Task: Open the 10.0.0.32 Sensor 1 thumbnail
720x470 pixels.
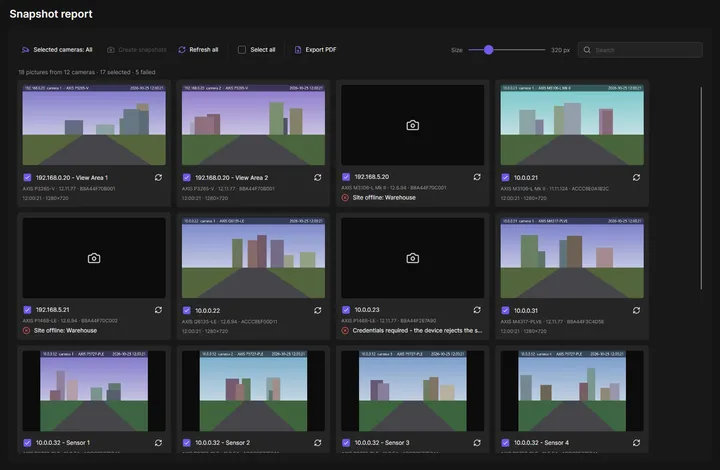Action: 94,391
